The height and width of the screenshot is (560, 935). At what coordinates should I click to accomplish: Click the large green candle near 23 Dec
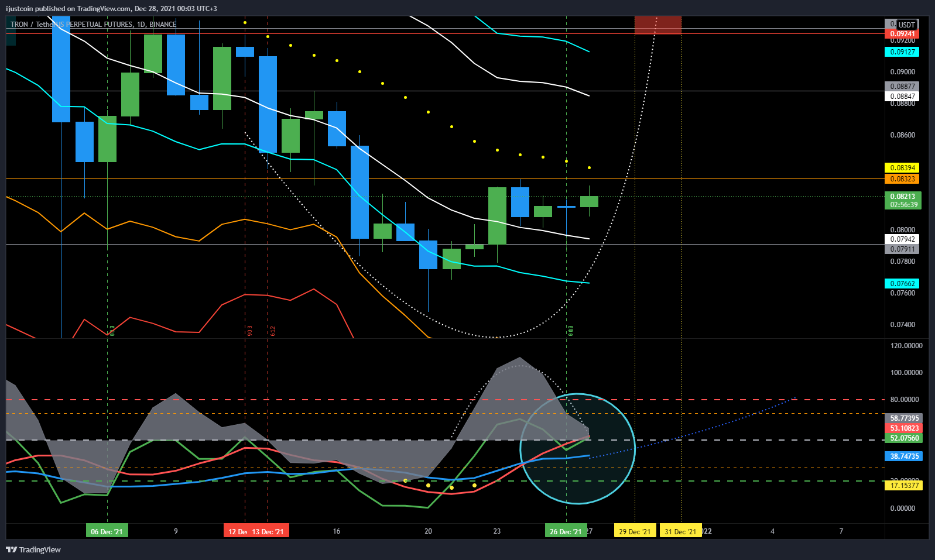pos(497,216)
